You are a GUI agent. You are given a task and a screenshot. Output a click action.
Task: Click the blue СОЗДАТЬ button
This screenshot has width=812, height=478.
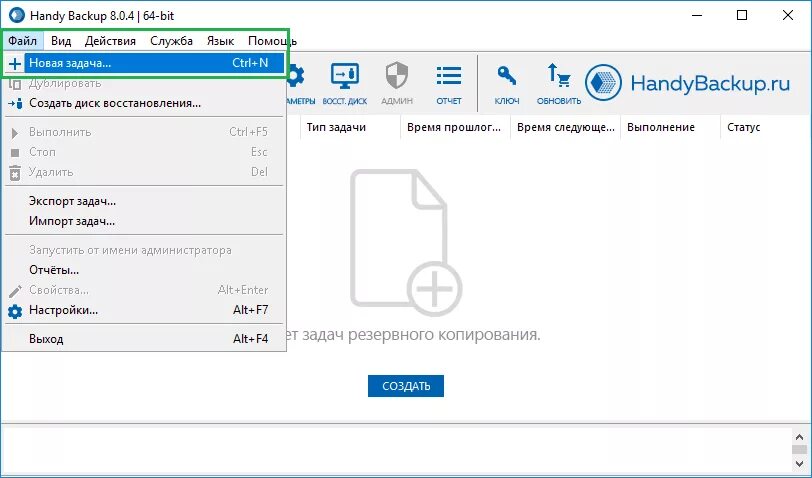point(406,386)
